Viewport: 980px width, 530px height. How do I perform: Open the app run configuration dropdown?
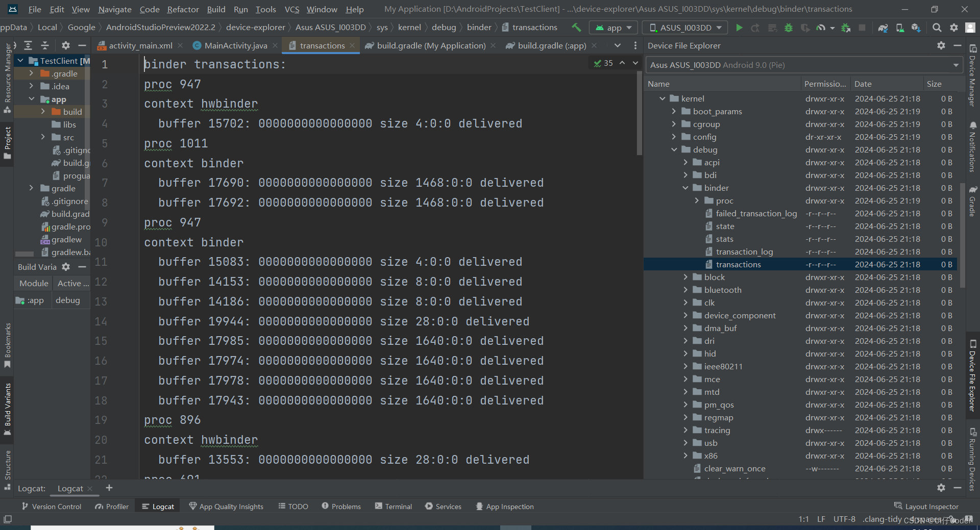click(613, 28)
